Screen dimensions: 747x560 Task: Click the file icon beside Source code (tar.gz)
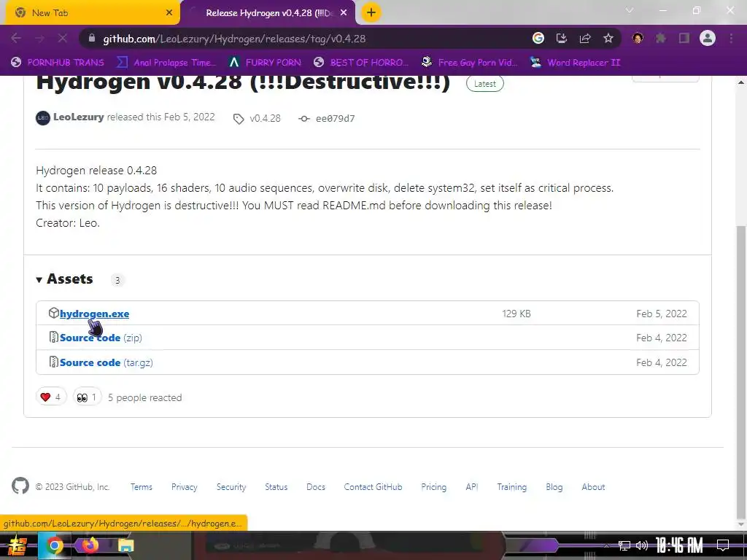[54, 362]
